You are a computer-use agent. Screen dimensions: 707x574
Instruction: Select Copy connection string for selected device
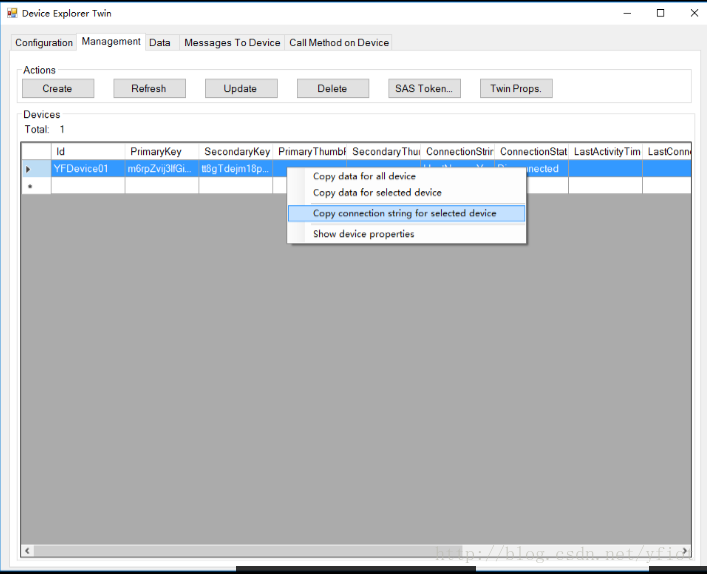click(406, 213)
